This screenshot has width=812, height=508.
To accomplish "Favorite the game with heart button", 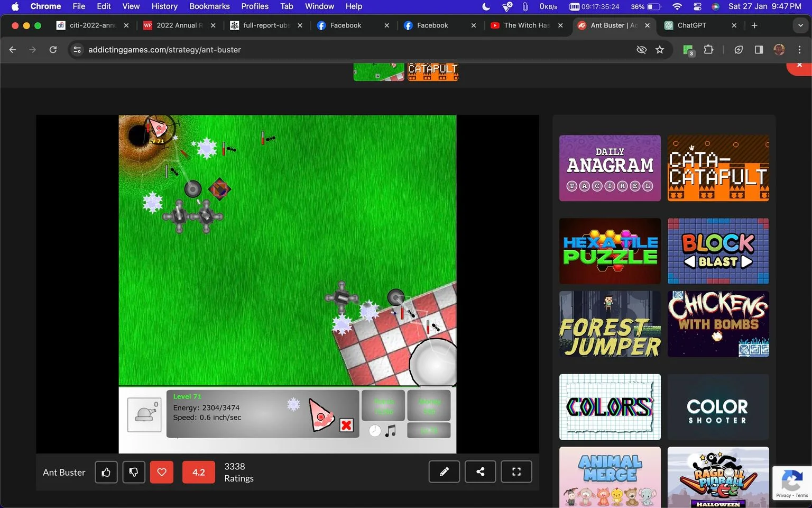I will 162,472.
